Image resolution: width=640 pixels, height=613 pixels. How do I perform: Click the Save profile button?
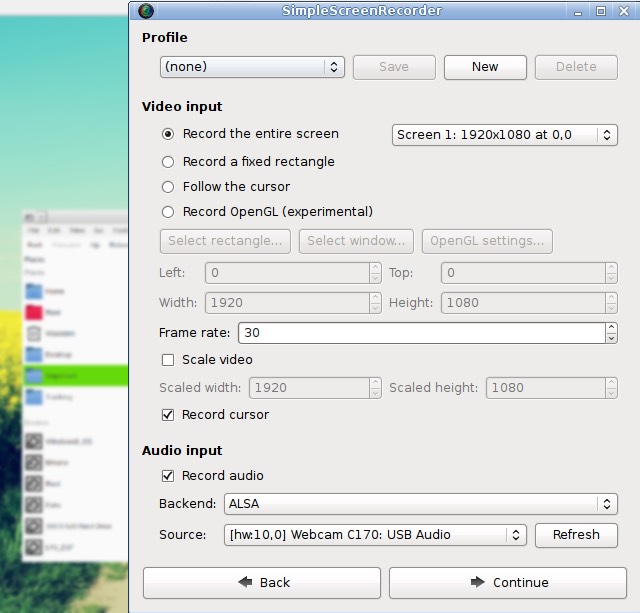(x=394, y=67)
